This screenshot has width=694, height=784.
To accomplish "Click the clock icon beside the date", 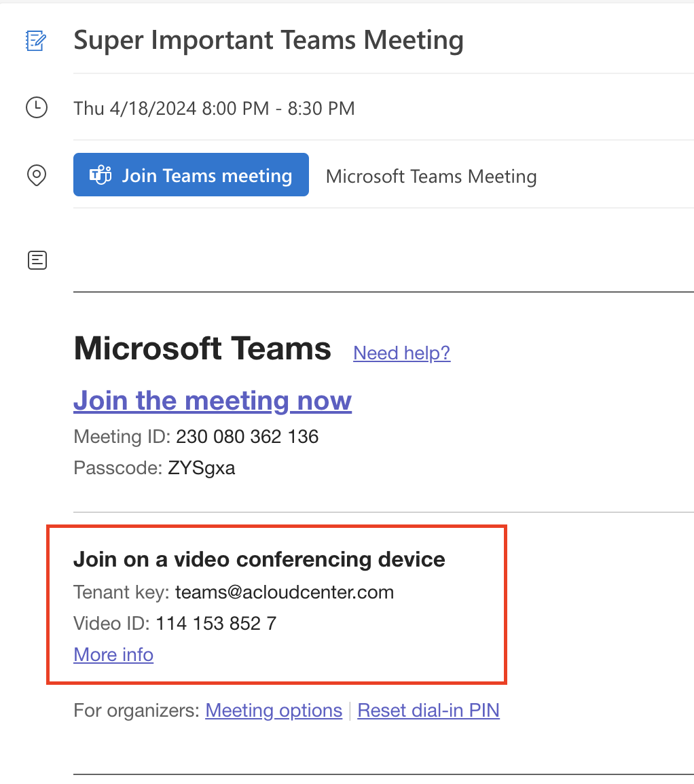I will click(36, 108).
